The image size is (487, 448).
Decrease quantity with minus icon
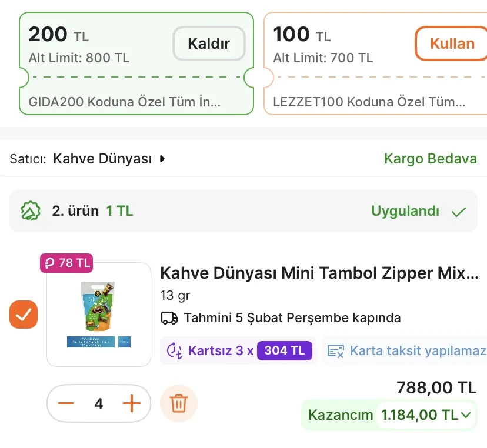coord(66,404)
